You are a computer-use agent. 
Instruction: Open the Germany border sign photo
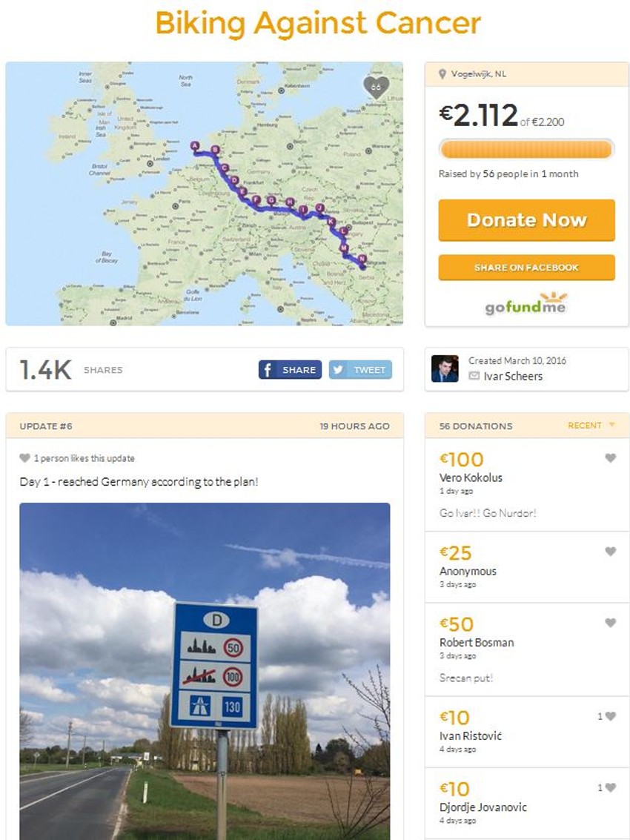(205, 671)
